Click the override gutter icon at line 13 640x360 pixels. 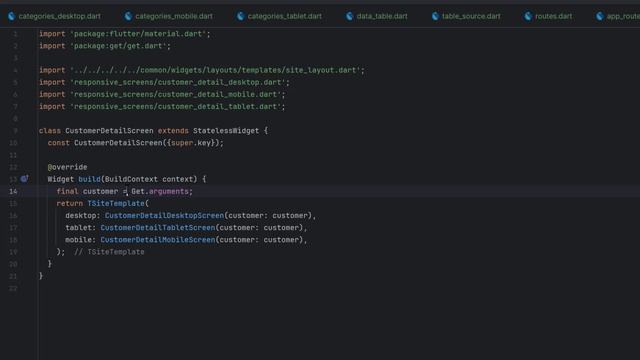pyautogui.click(x=24, y=179)
